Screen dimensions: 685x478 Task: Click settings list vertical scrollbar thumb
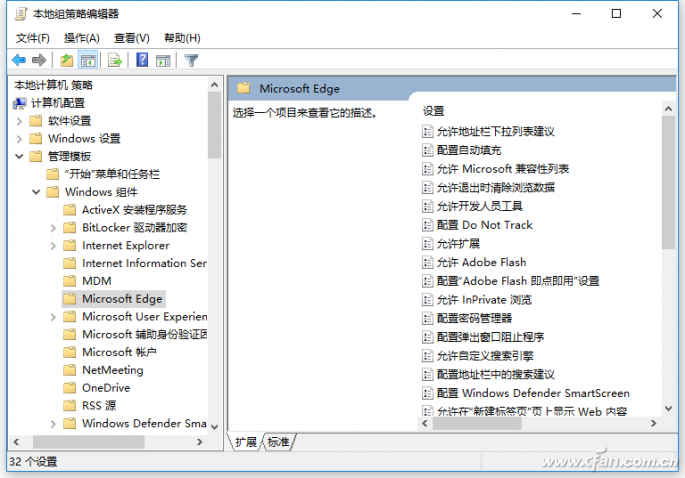668,182
